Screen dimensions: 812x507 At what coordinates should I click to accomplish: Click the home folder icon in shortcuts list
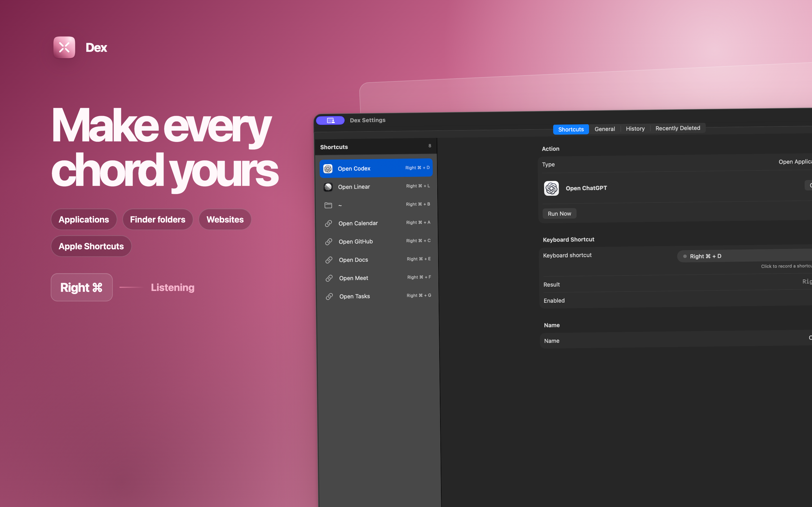pos(328,205)
